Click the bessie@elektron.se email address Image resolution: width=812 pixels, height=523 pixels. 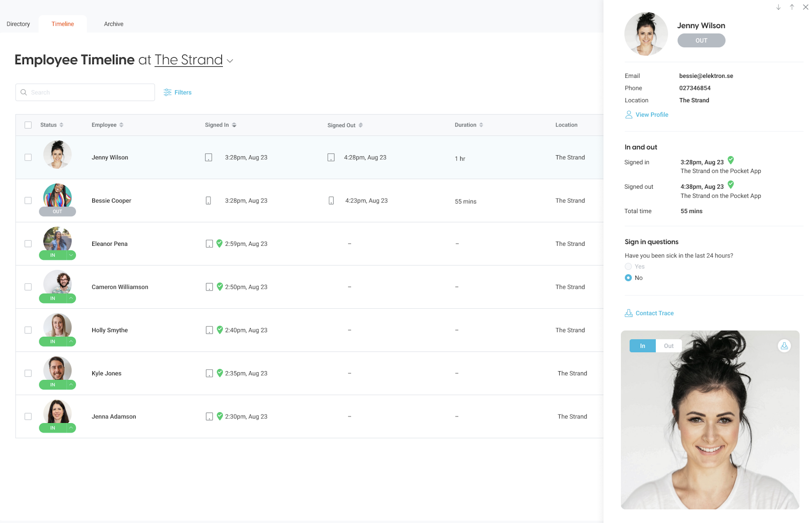pos(706,76)
